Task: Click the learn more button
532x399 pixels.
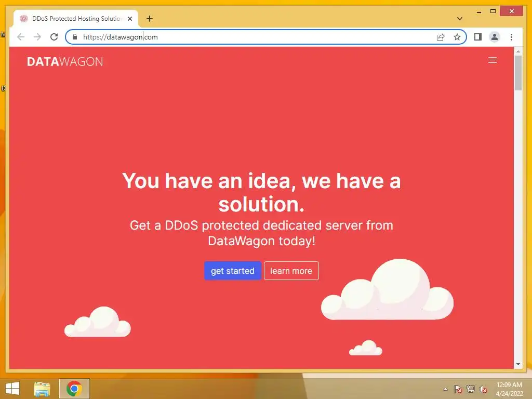Action: pos(291,271)
